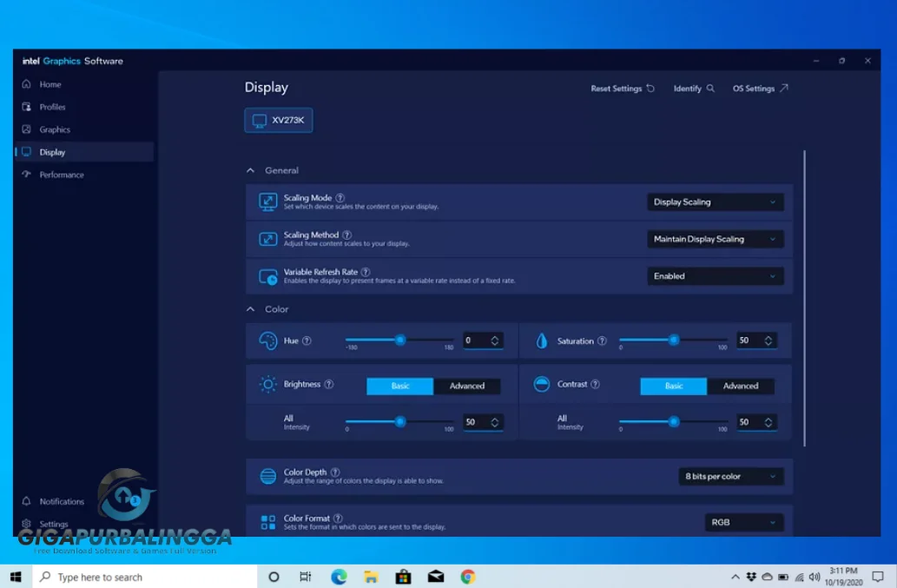Select Advanced mode for Contrast
897x588 pixels.
pos(740,386)
